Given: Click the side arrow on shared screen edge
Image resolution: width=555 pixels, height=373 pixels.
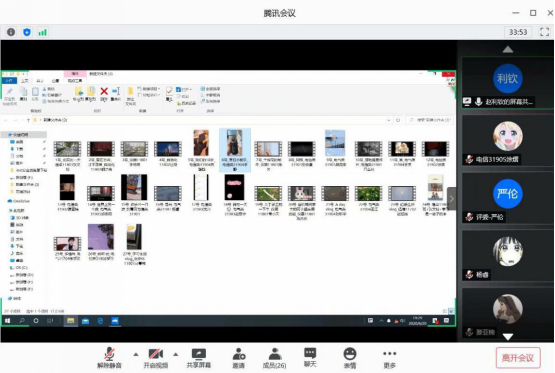Looking at the screenshot, I should pos(451,199).
